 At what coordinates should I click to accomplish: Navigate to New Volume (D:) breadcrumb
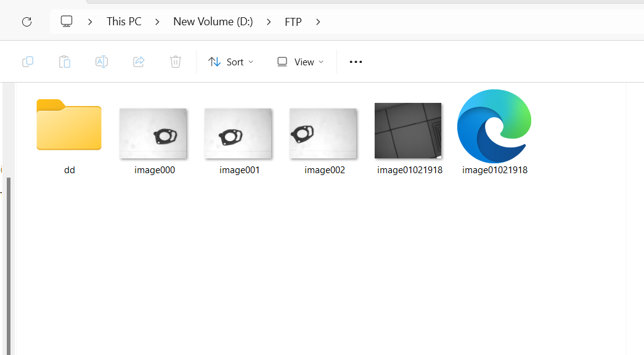[213, 22]
